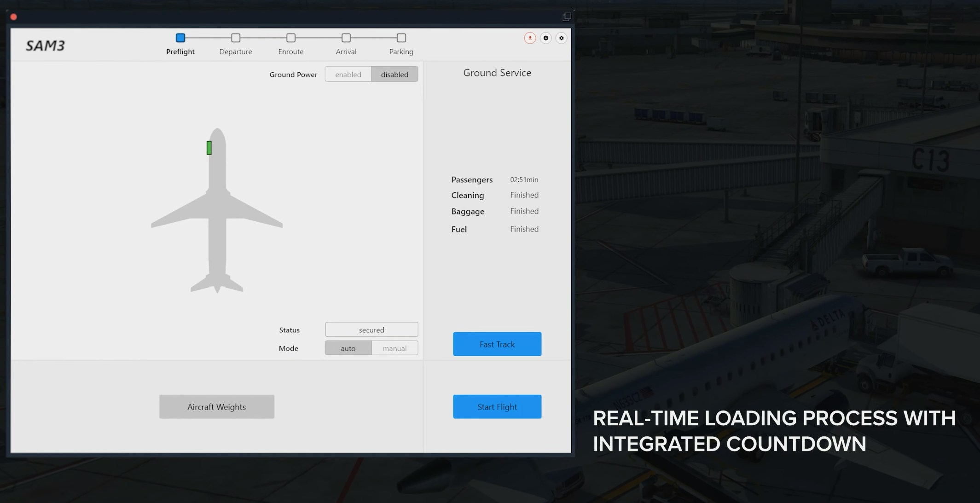This screenshot has height=503, width=980.
Task: Open the Parking phase step
Action: click(401, 38)
